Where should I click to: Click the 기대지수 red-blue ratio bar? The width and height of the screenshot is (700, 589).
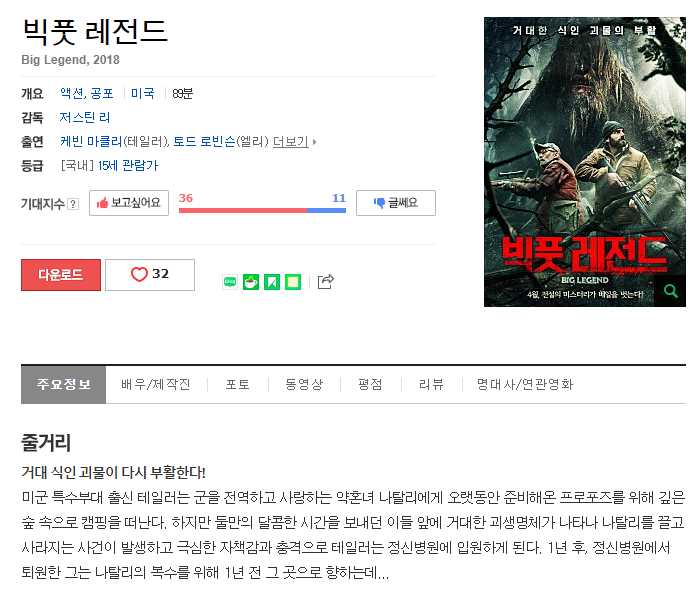coord(262,210)
